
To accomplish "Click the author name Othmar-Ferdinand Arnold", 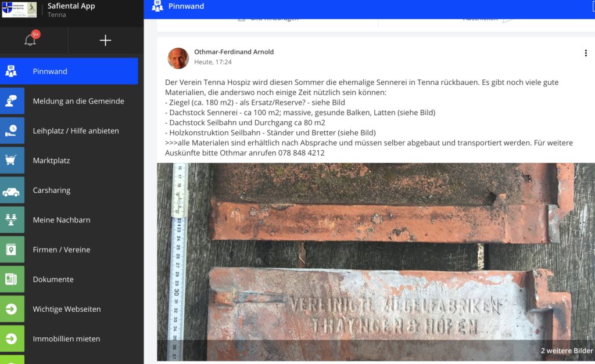I will tap(234, 52).
